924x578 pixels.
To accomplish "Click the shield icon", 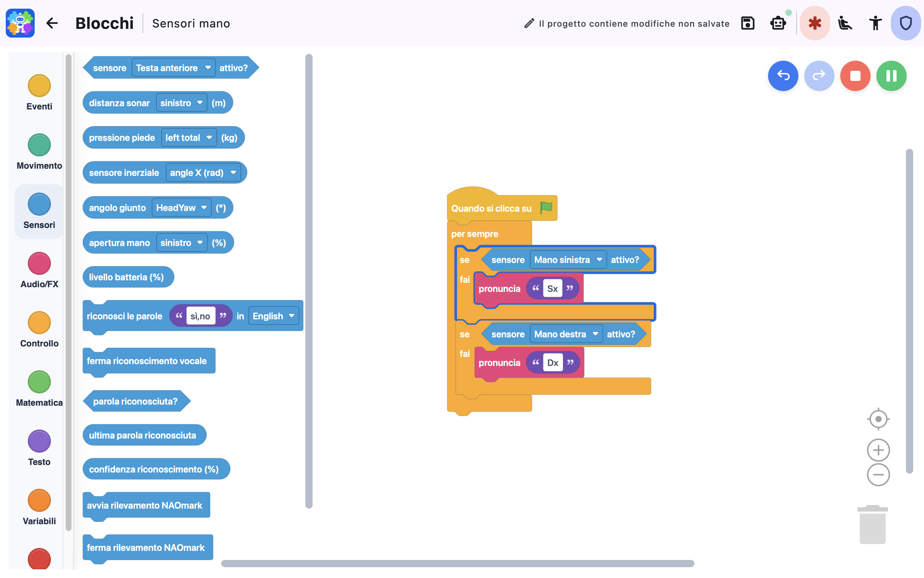I will tap(906, 23).
